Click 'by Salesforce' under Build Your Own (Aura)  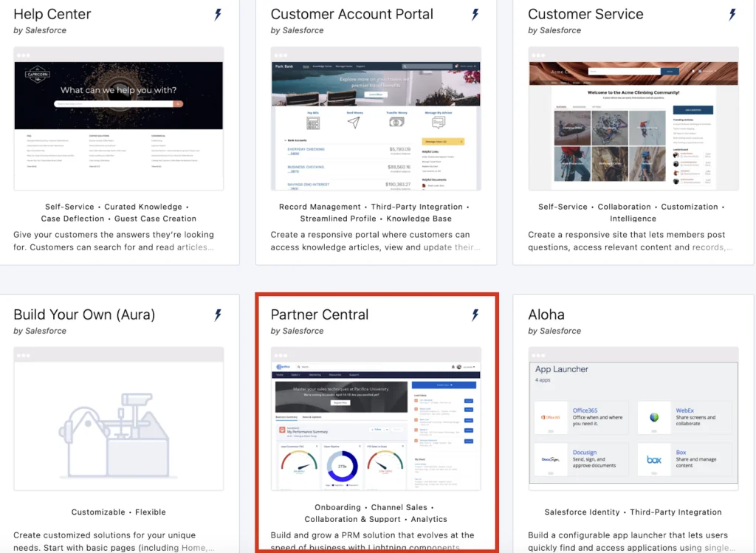[40, 331]
